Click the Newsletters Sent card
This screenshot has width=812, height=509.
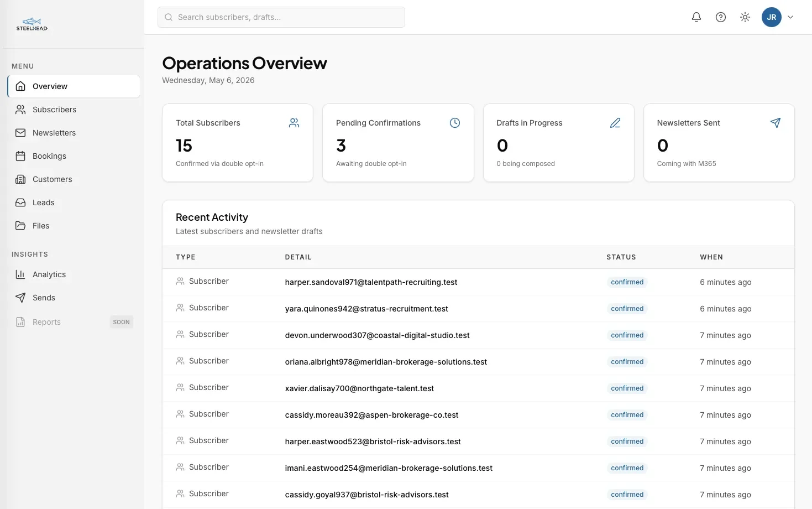tap(719, 143)
